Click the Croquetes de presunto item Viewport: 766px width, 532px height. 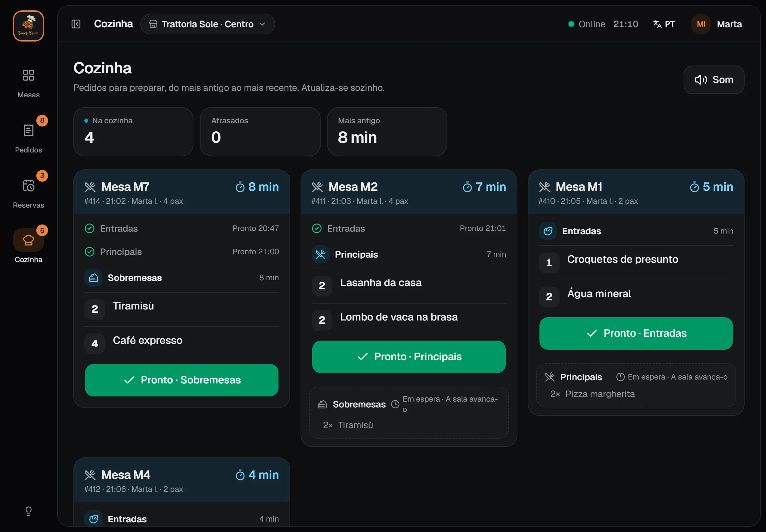pos(636,263)
